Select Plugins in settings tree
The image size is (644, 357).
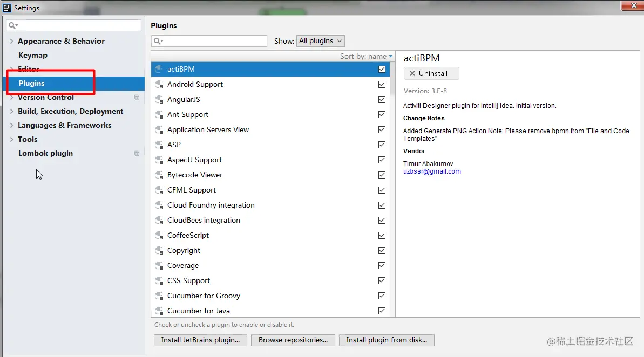coord(73,83)
